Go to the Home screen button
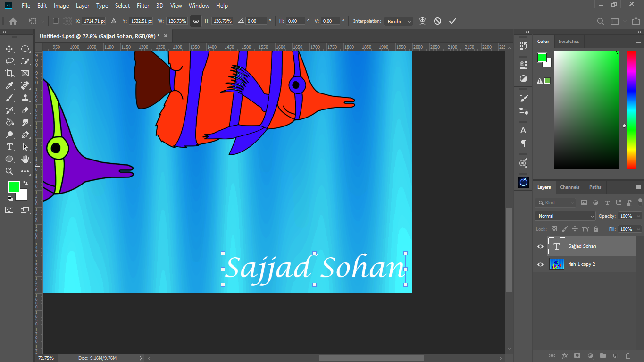The height and width of the screenshot is (362, 644). coord(13,21)
